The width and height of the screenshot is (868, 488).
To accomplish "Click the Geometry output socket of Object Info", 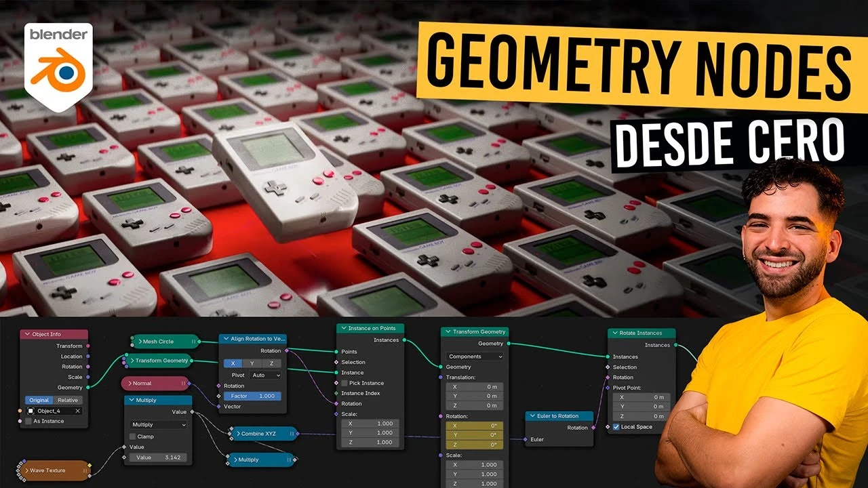I will tap(89, 388).
